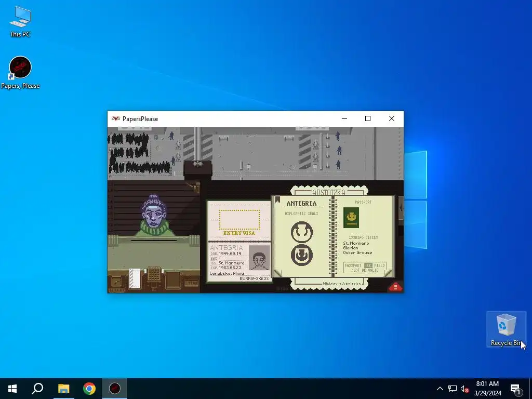The image size is (532, 399).
Task: Maximize the PapersPlease window
Action: point(368,119)
